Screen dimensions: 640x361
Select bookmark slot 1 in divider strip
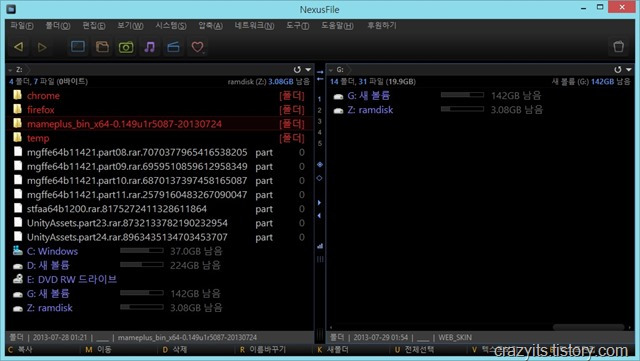coord(319,99)
